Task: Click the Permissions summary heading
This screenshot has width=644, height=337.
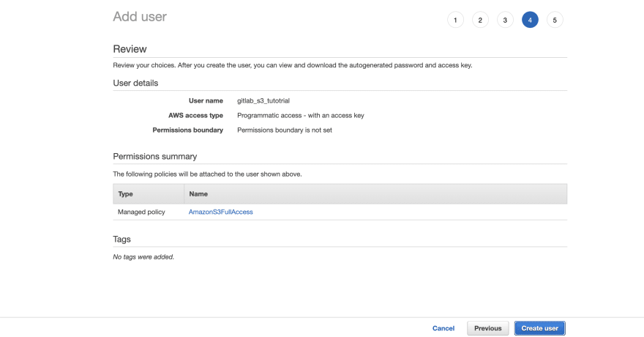Action: tap(155, 156)
